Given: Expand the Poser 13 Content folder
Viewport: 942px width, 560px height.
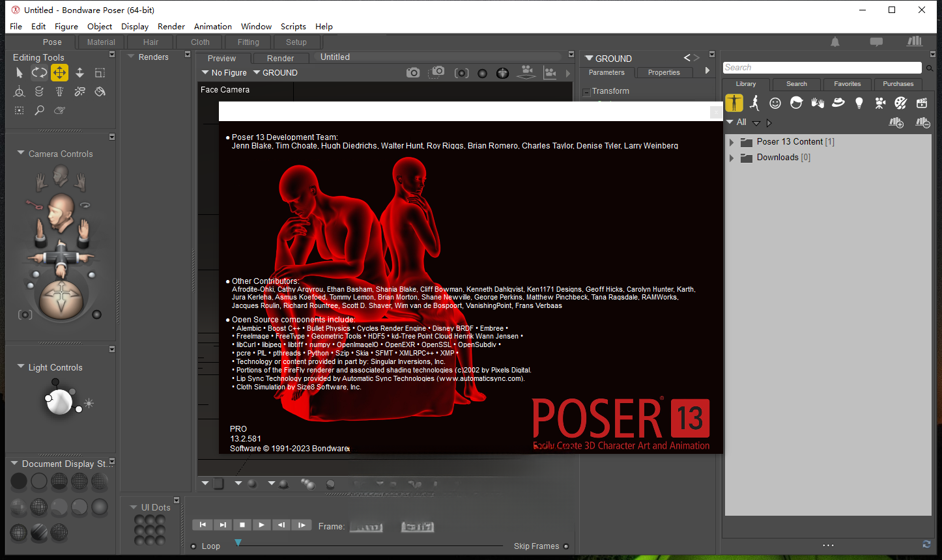Looking at the screenshot, I should [x=732, y=142].
